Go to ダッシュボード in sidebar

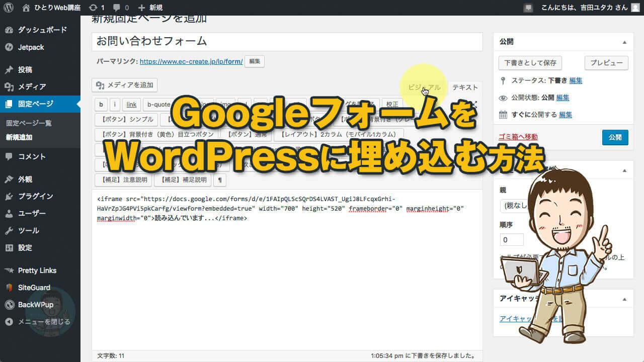click(x=40, y=30)
